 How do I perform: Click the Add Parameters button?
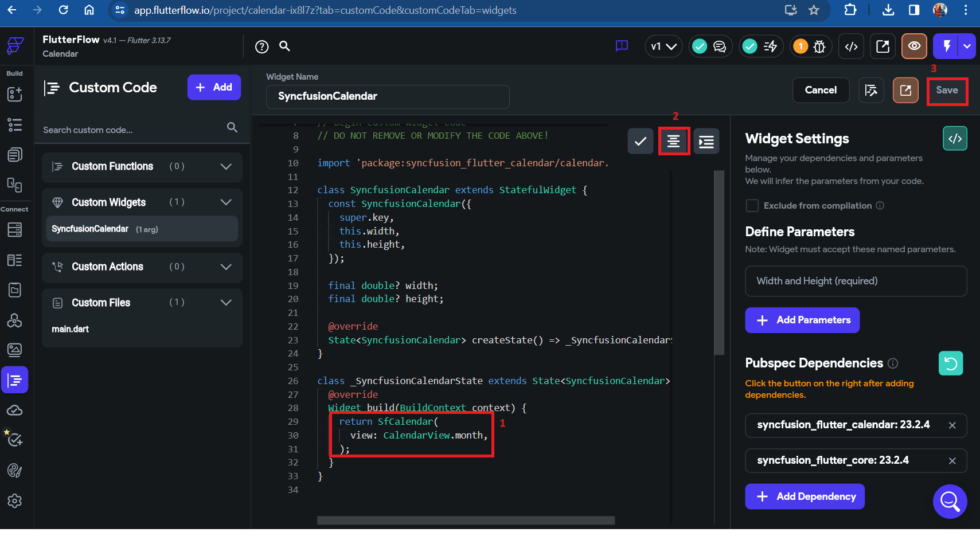point(802,320)
